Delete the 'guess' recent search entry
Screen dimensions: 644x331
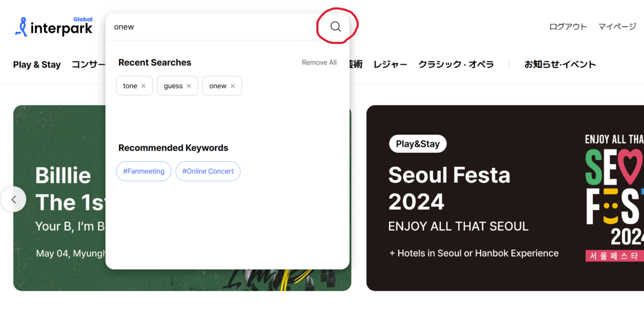(x=189, y=85)
